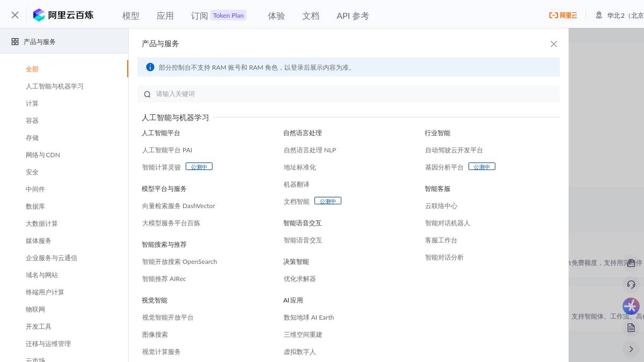644x362 pixels.
Task: Close the 产品与服务 panel
Action: tap(554, 44)
